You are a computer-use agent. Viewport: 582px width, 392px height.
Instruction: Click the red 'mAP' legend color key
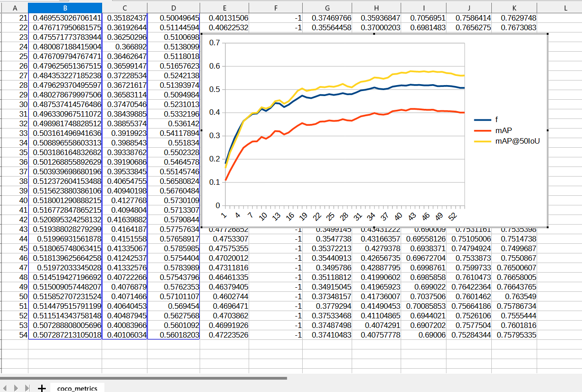[483, 130]
